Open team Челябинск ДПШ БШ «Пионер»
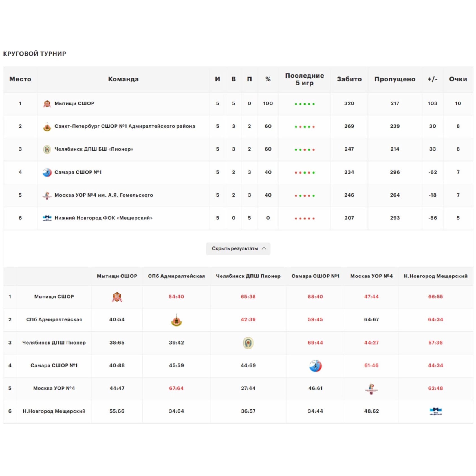This screenshot has width=476, height=476. click(94, 149)
